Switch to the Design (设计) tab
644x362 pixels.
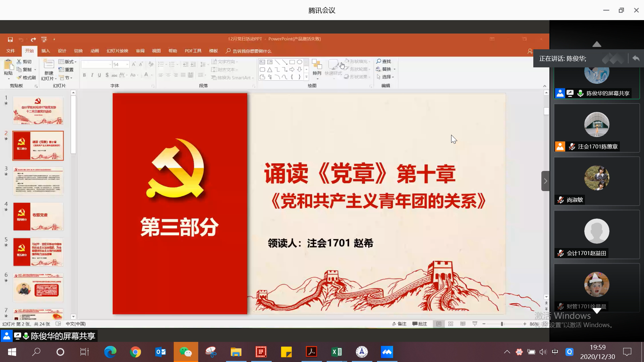62,51
